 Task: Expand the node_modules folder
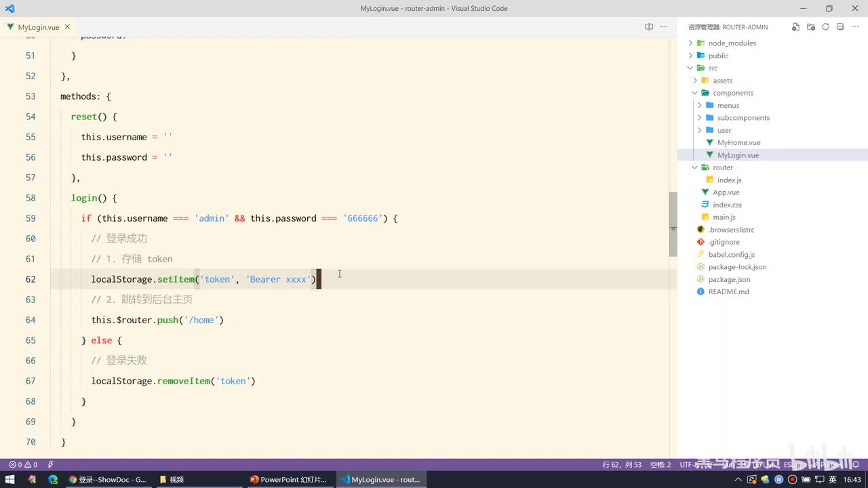691,43
